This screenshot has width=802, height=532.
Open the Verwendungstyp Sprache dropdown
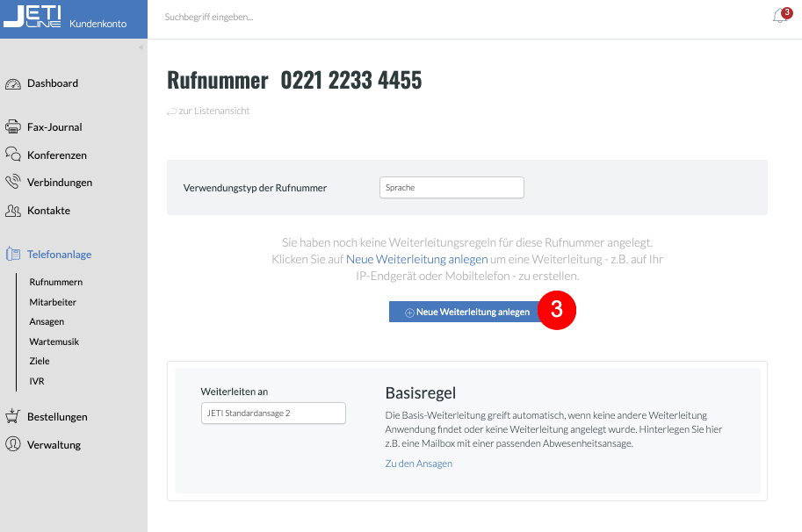[452, 188]
